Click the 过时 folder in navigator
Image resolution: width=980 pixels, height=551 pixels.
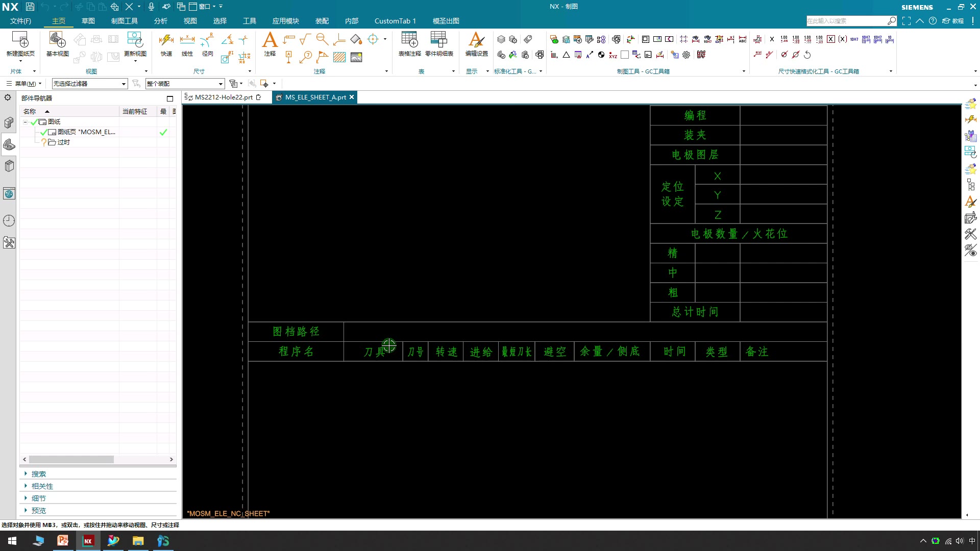click(63, 142)
